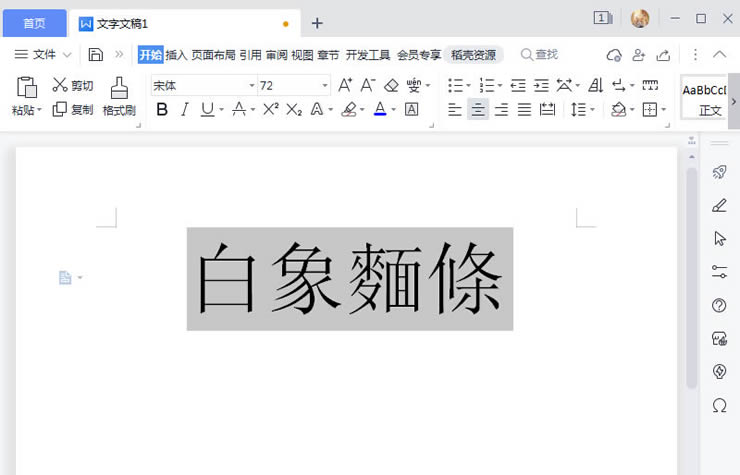Open the 会员专享 tab
Viewport: 740px width, 475px height.
point(419,55)
